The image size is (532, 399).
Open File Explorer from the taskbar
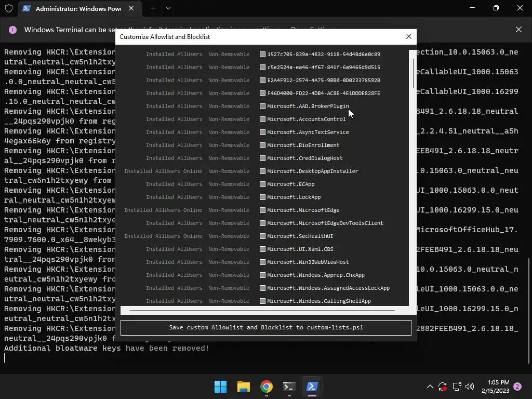(243, 387)
